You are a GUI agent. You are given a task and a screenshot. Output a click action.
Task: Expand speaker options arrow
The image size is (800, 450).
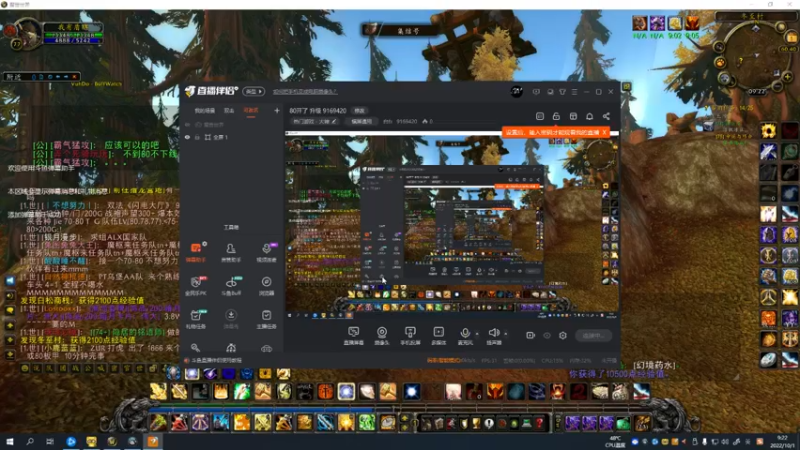506,334
